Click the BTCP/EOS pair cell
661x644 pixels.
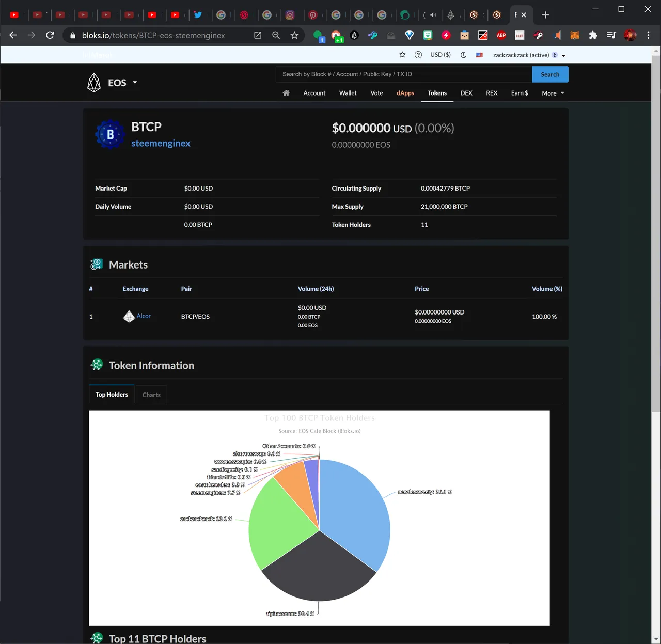(195, 317)
